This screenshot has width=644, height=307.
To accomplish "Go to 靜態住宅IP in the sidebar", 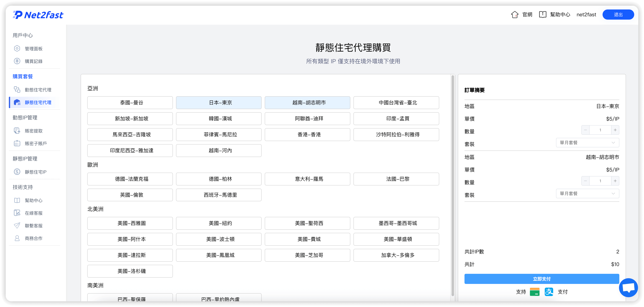I will click(x=35, y=172).
